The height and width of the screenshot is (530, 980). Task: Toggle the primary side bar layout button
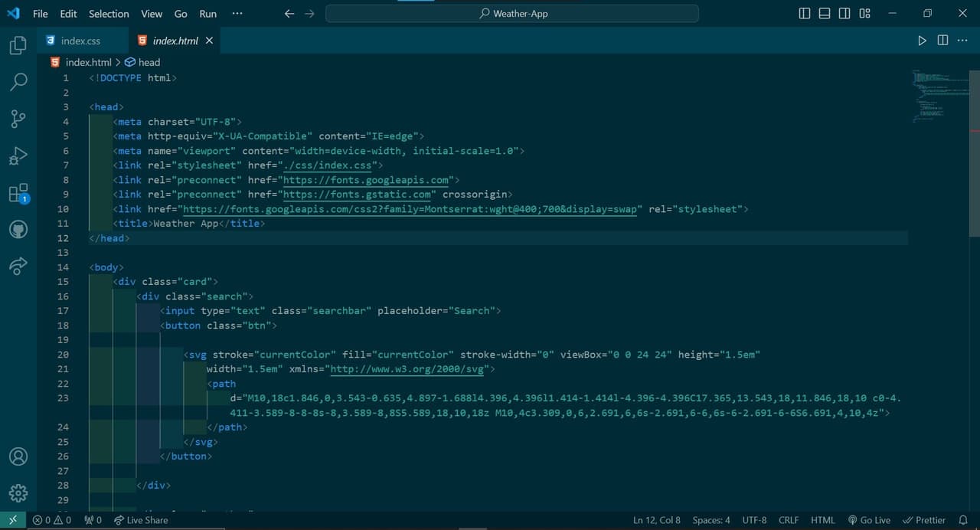click(x=805, y=14)
